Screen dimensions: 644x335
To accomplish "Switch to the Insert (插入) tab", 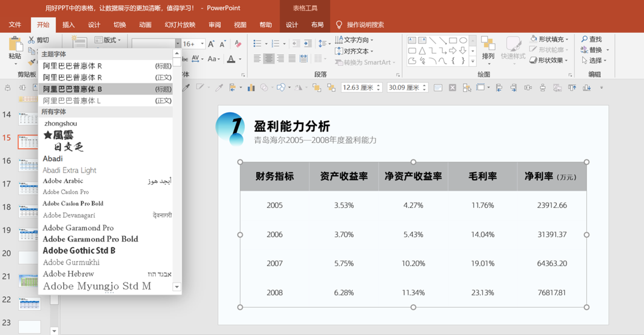I will coord(69,24).
